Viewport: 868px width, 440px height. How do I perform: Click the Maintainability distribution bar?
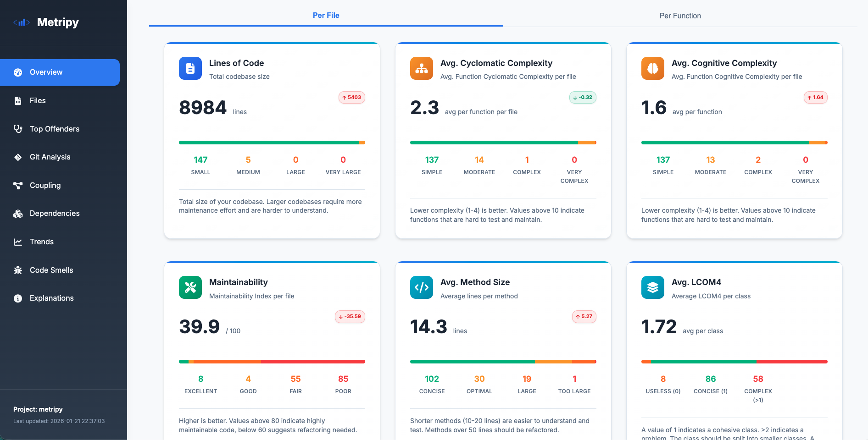click(x=272, y=362)
